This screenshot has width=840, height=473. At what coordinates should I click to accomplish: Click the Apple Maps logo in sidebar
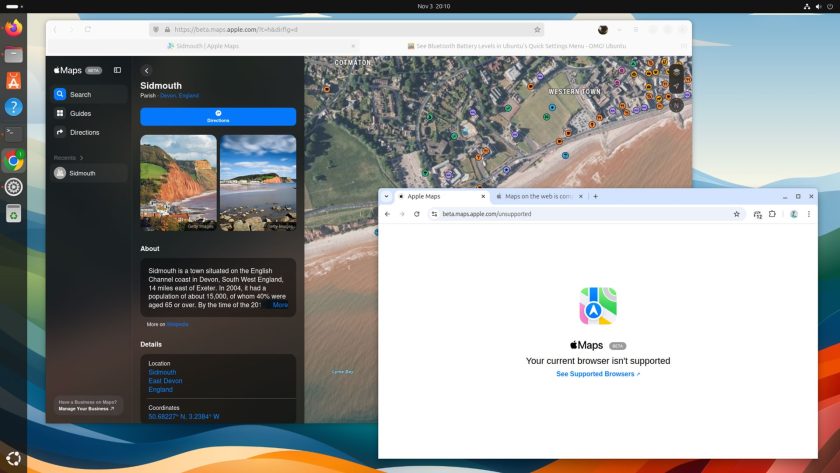tap(68, 70)
